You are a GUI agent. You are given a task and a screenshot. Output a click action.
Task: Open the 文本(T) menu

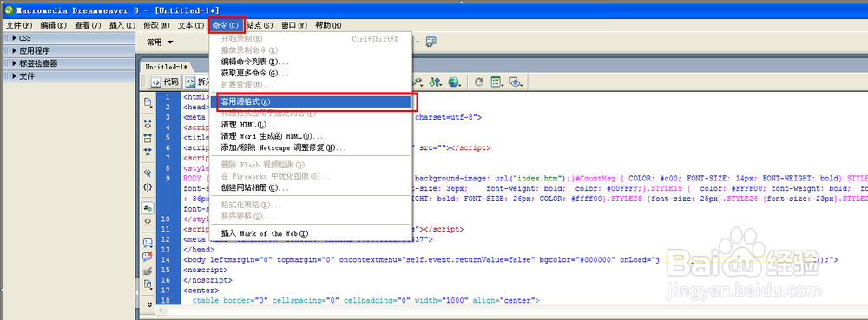click(x=191, y=25)
